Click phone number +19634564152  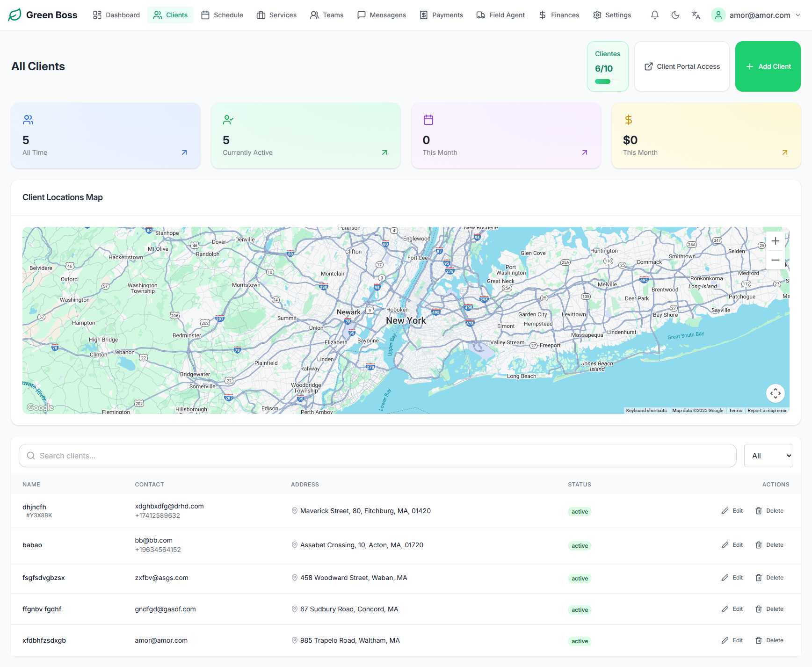click(x=158, y=550)
